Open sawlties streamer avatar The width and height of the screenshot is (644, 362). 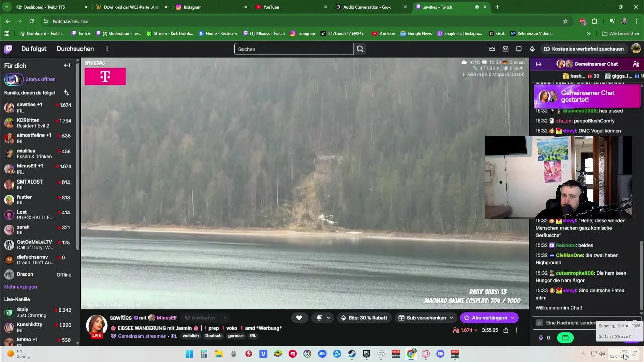tap(96, 325)
